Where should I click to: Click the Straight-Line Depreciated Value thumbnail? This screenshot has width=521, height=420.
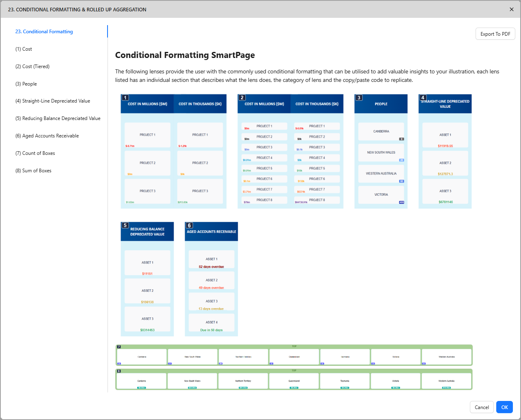pyautogui.click(x=445, y=152)
